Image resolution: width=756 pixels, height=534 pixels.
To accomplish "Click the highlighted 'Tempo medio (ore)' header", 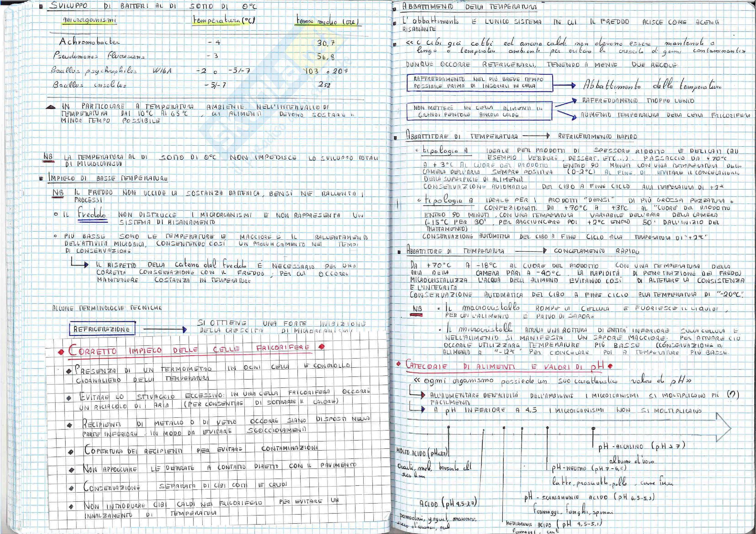I will click(x=327, y=22).
